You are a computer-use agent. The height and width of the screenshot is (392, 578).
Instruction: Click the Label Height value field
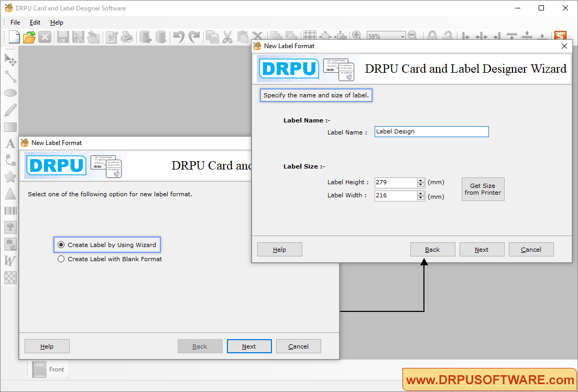[396, 183]
